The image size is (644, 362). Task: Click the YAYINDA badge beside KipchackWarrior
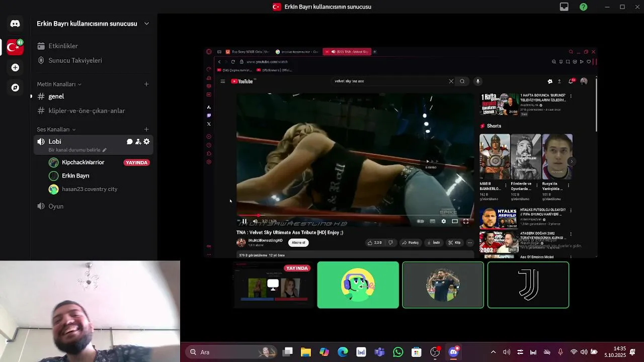point(136,162)
